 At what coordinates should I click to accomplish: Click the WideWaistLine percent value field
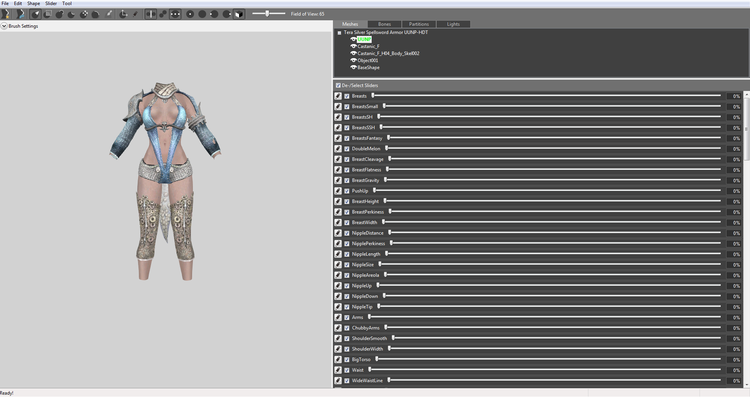coord(734,381)
